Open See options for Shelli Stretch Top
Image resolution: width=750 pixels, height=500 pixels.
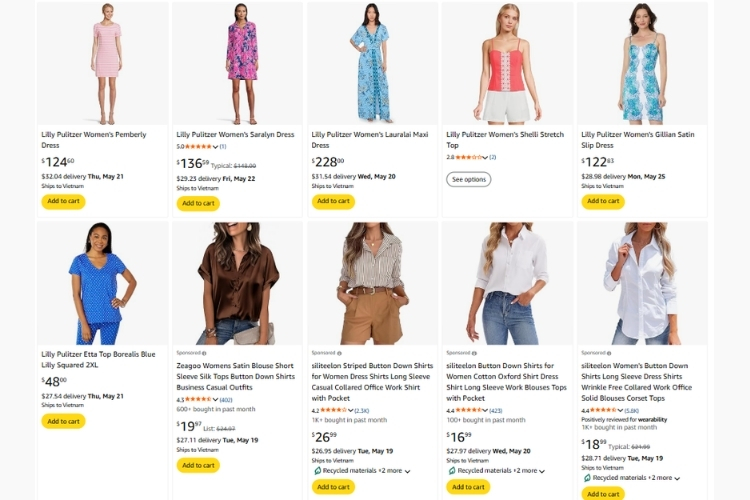tap(468, 179)
